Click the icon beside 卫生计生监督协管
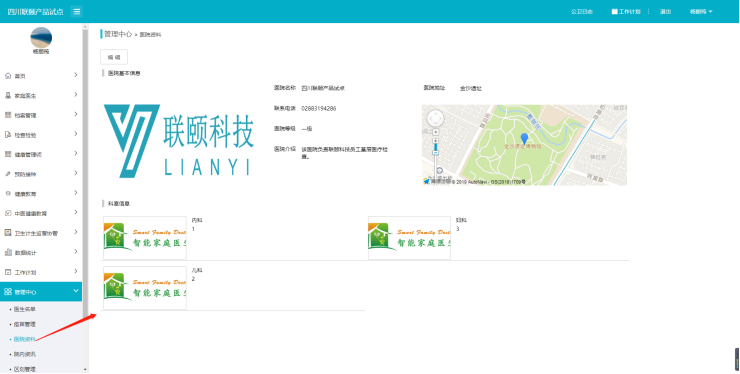 (x=8, y=233)
